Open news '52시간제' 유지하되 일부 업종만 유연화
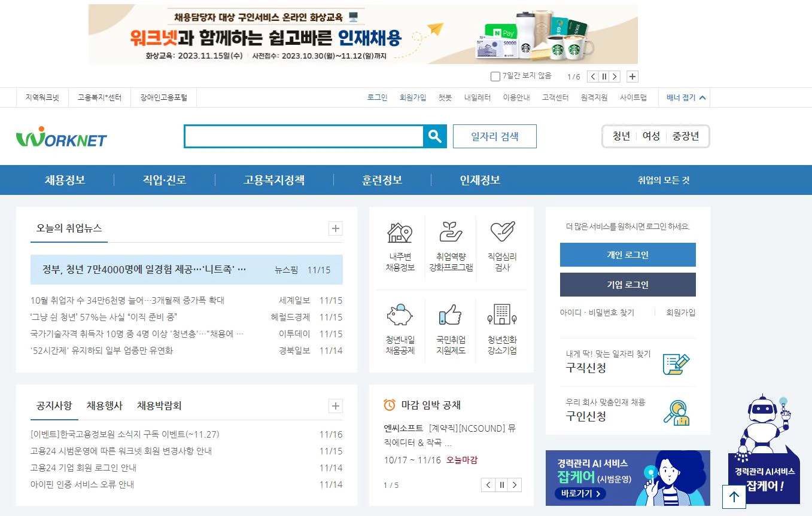The width and height of the screenshot is (812, 516). pos(102,350)
